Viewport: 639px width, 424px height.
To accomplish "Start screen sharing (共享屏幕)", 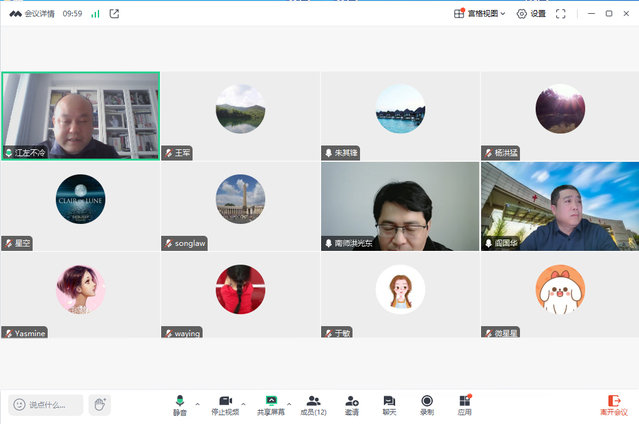I will click(x=270, y=404).
